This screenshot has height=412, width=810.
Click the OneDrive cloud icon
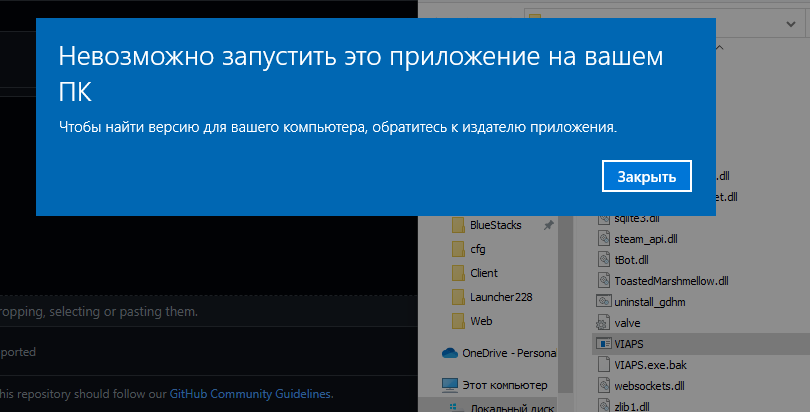[x=450, y=353]
